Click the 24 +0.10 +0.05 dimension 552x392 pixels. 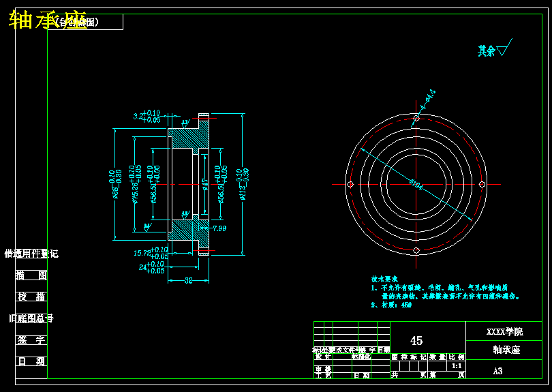tap(152, 267)
